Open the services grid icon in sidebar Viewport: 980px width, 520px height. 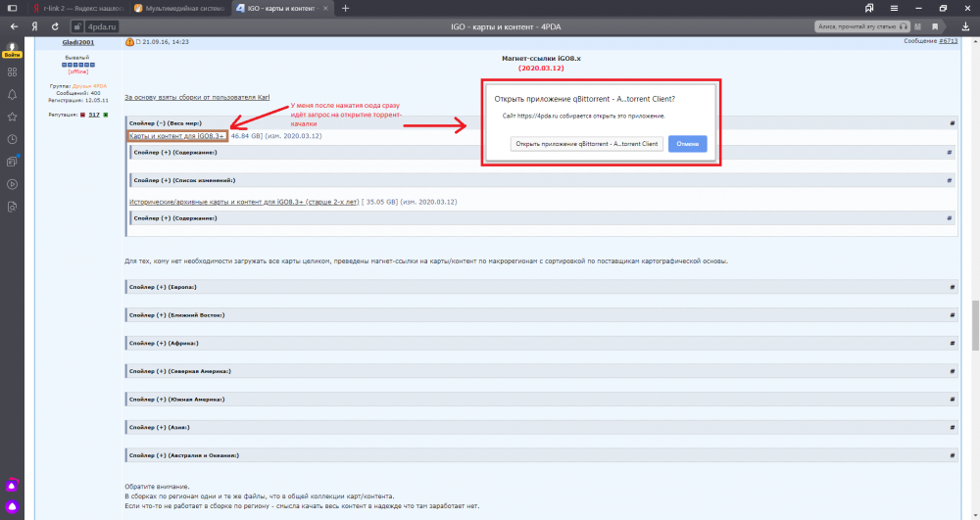click(x=12, y=72)
